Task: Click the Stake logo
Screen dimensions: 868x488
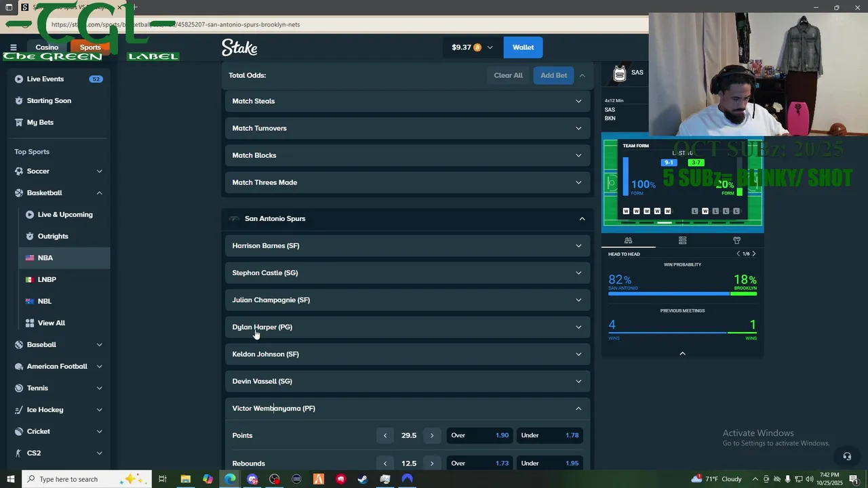Action: 239,47
